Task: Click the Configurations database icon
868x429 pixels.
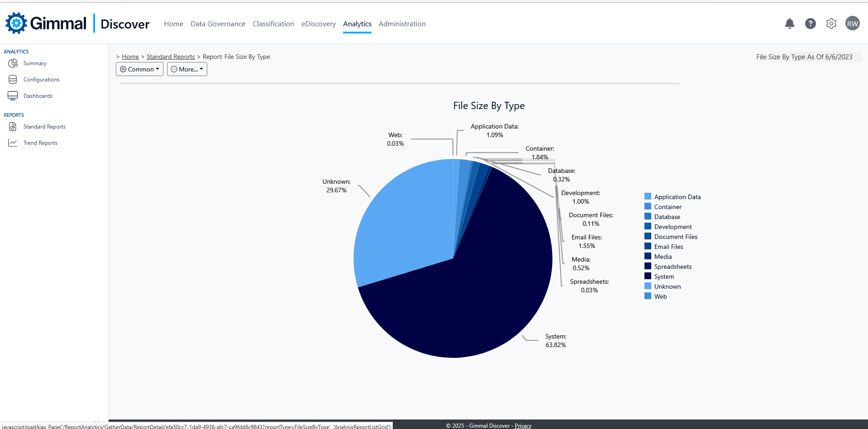Action: pyautogui.click(x=13, y=80)
